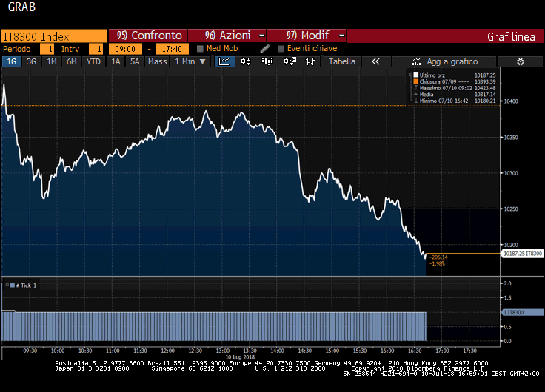Click the 12:00 time axis label

tap(167, 351)
